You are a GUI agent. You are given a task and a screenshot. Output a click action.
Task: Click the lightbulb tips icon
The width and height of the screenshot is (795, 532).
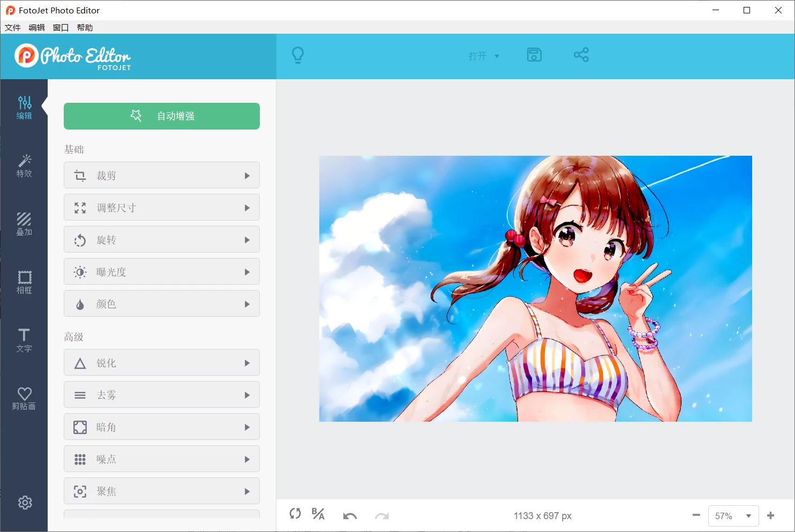point(298,55)
